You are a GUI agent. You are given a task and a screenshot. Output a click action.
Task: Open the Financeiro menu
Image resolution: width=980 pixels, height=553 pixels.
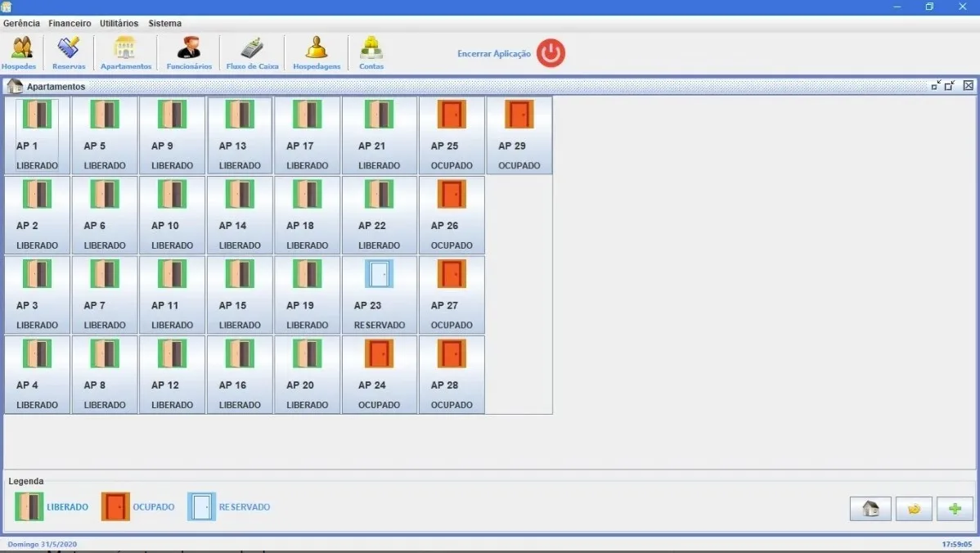(x=70, y=23)
